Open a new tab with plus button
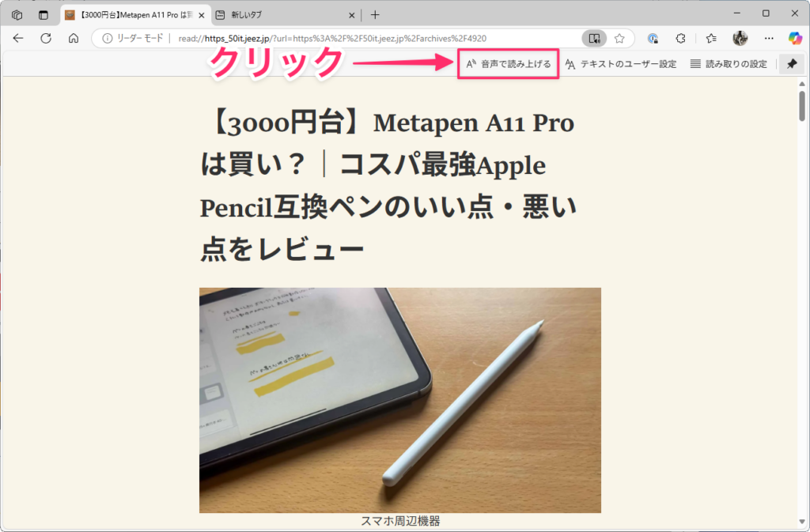The width and height of the screenshot is (810, 532). coord(375,15)
